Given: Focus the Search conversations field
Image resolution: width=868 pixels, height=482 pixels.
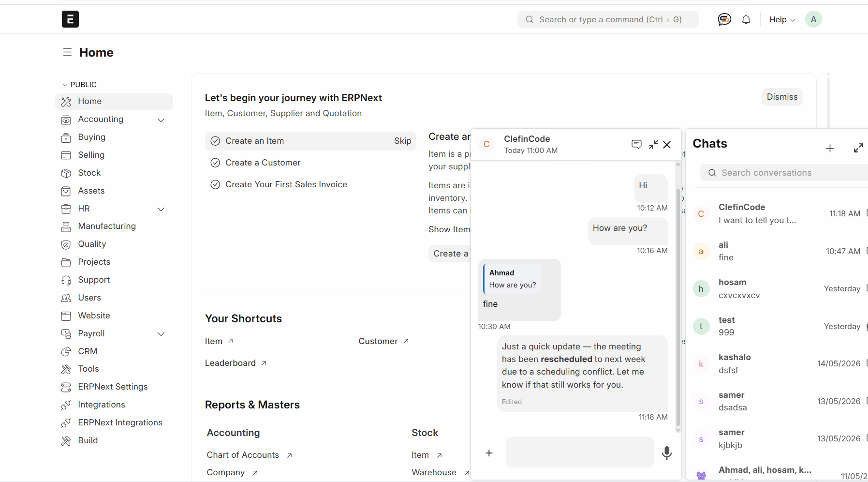Looking at the screenshot, I should (x=784, y=173).
